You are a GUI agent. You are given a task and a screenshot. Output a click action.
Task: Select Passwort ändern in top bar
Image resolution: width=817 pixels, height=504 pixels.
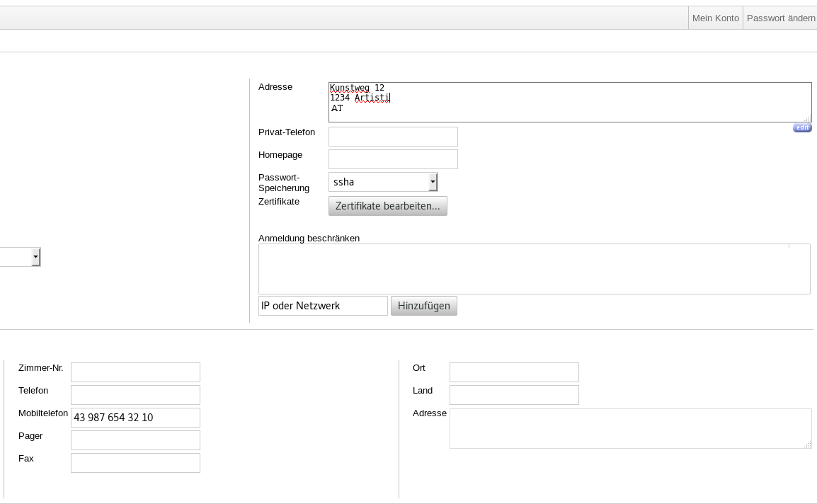click(x=780, y=18)
